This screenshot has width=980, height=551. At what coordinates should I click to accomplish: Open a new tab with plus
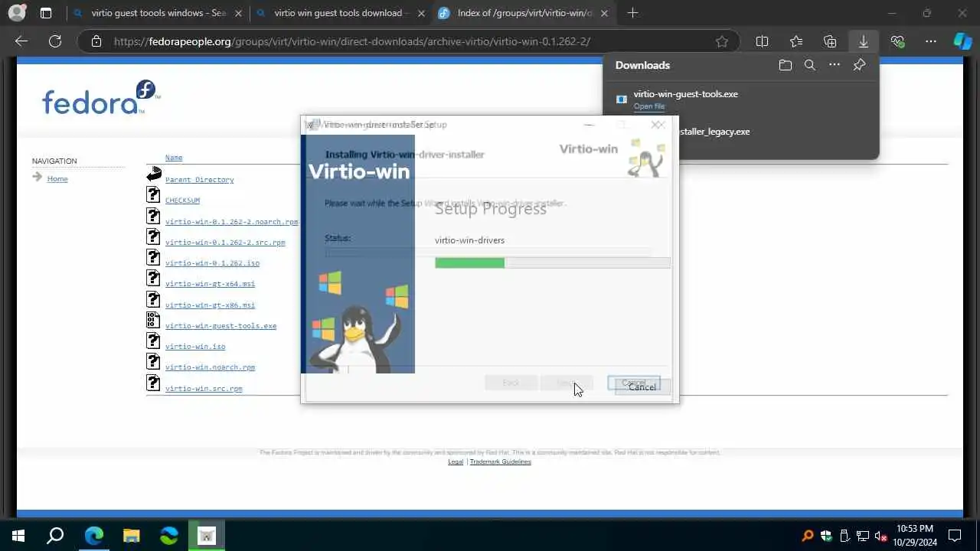coord(632,13)
